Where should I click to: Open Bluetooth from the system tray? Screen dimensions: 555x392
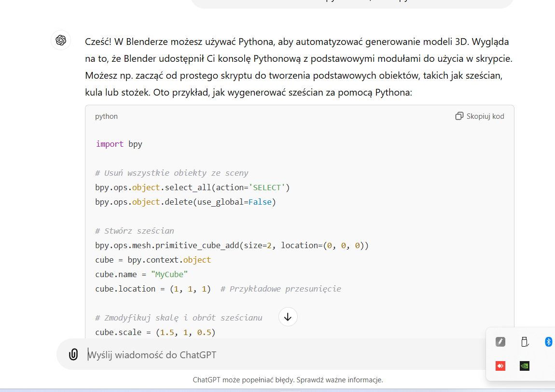(x=548, y=342)
